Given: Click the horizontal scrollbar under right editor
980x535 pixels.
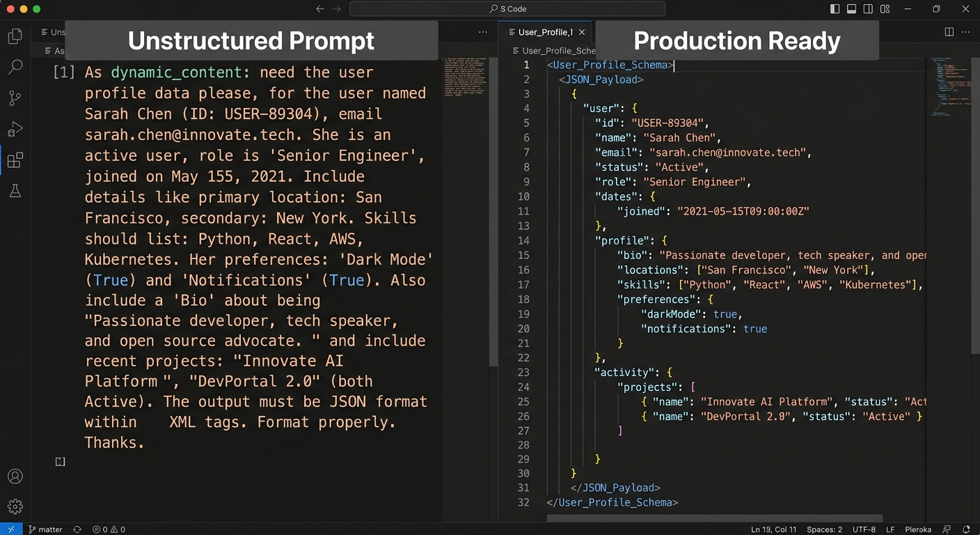Looking at the screenshot, I should pos(715,518).
